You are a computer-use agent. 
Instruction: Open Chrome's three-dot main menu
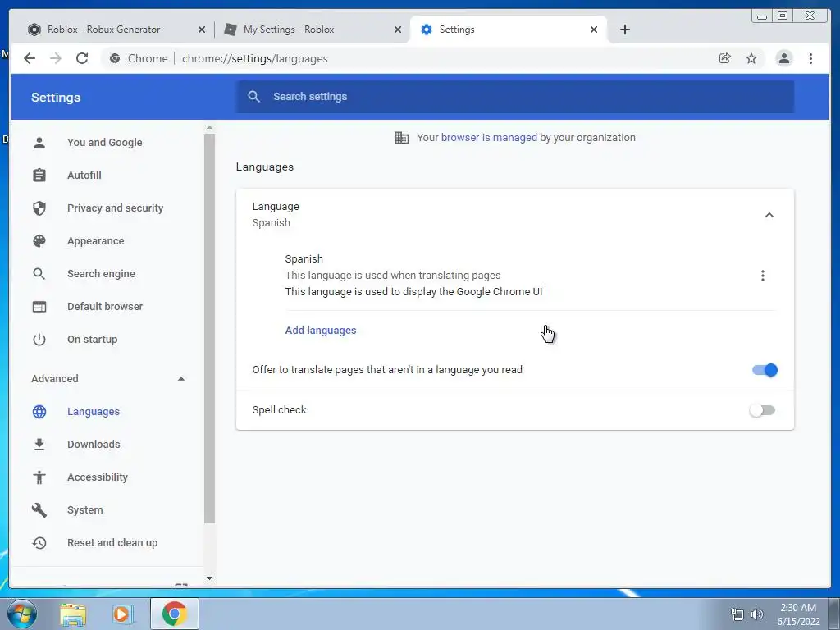click(810, 58)
